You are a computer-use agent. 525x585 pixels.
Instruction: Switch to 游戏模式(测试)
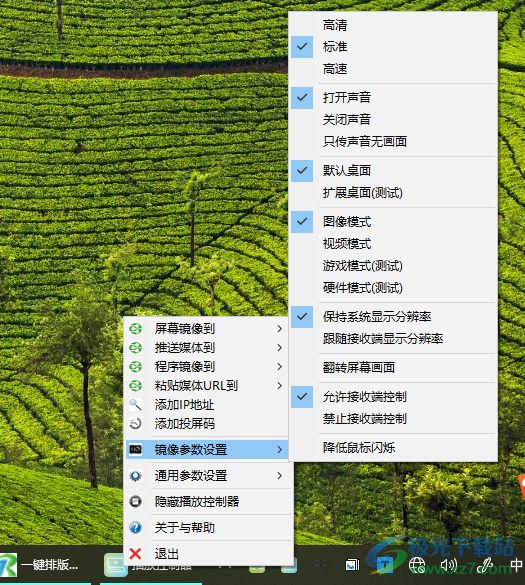point(393,266)
